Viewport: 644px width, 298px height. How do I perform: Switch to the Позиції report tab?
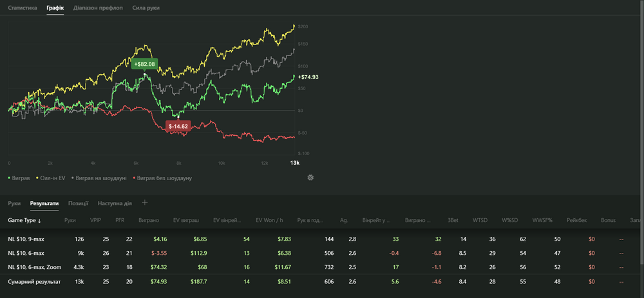click(x=78, y=203)
